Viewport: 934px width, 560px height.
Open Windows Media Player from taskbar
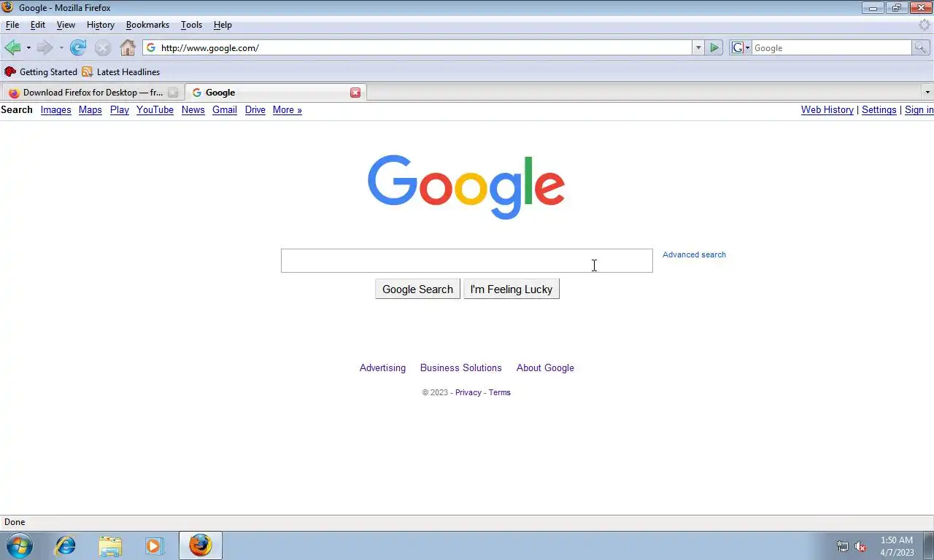[x=155, y=545]
